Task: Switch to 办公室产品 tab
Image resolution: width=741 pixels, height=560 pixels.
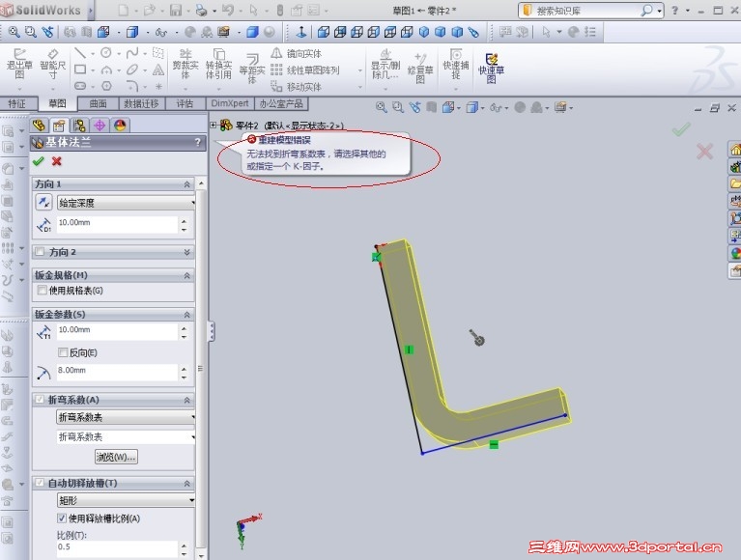Action: tap(281, 103)
